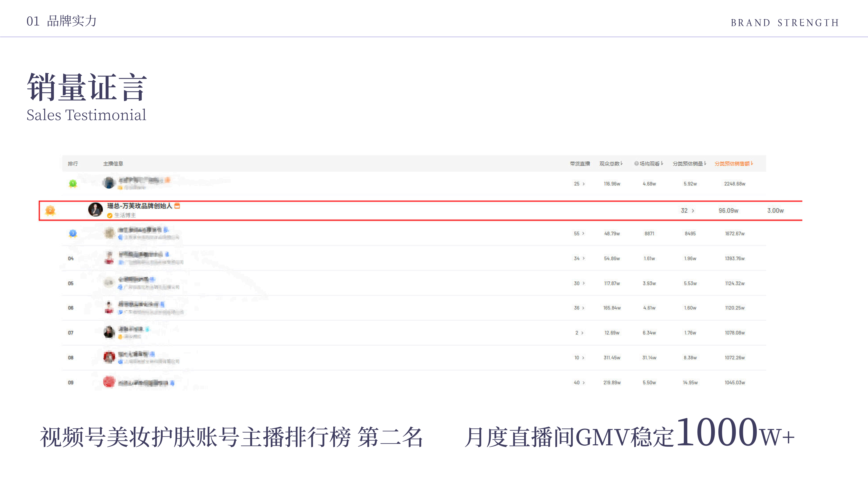Click the 珊总-万芙玫品牌创始人 host name
This screenshot has width=868, height=488.
tap(139, 206)
